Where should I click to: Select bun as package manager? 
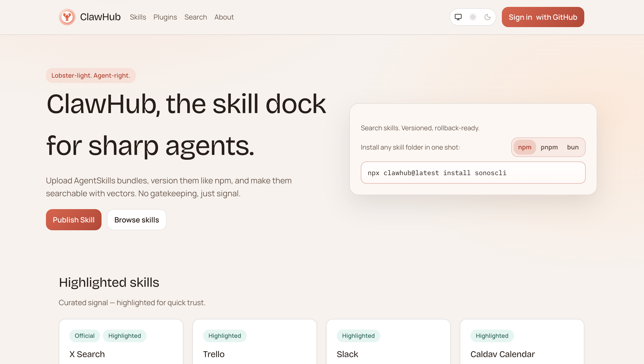click(x=573, y=147)
